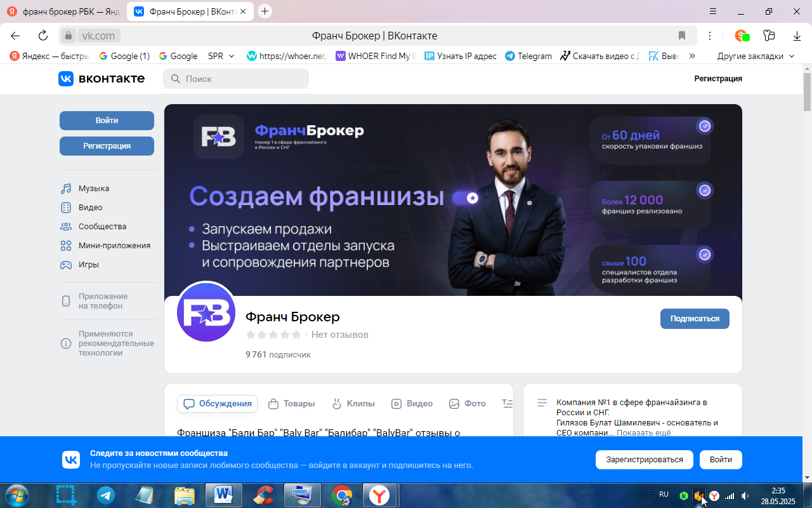The width and height of the screenshot is (812, 508).
Task: Reload the page
Action: (43, 36)
